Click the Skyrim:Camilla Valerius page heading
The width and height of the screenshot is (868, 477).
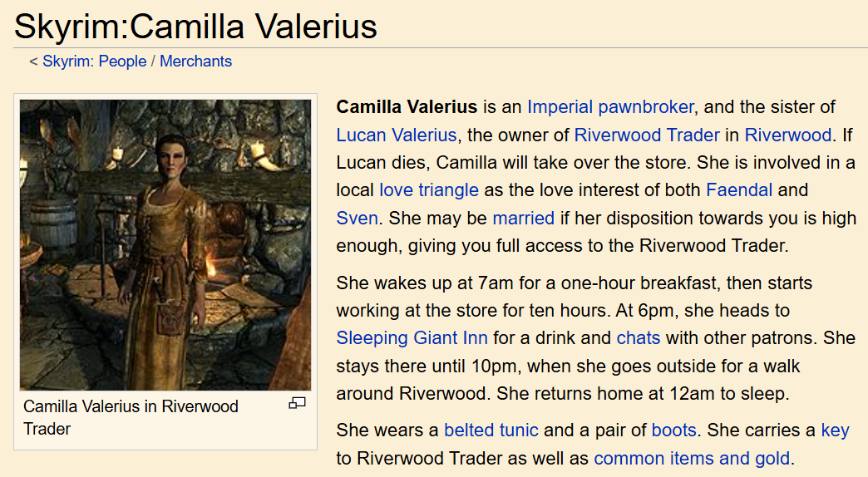point(195,26)
